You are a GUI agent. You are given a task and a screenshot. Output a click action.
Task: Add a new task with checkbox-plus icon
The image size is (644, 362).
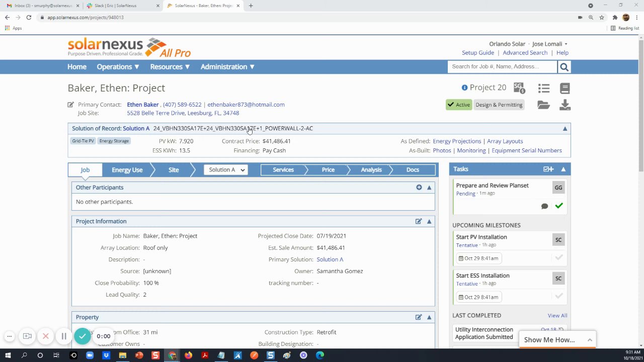pos(548,169)
